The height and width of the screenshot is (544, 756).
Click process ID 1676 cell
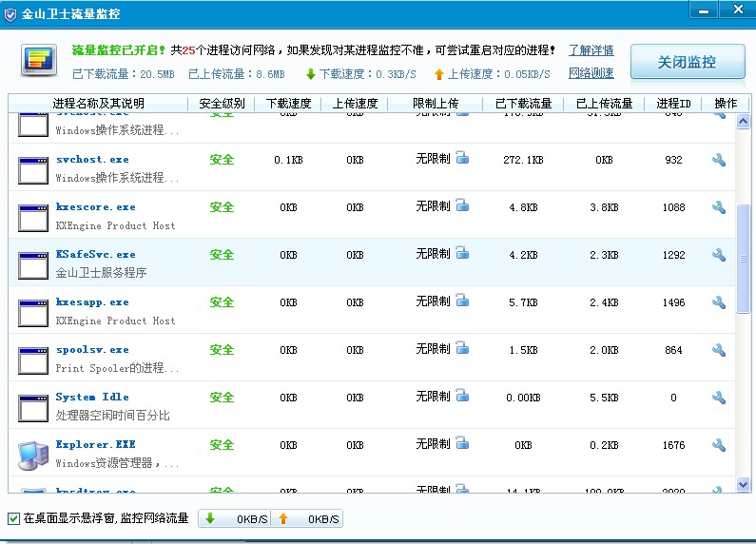click(x=673, y=445)
